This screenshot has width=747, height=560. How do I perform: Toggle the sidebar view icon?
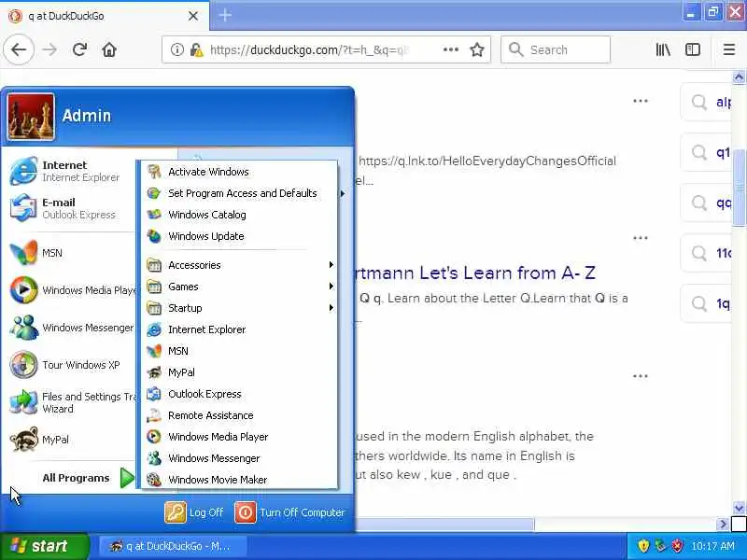pyautogui.click(x=693, y=49)
